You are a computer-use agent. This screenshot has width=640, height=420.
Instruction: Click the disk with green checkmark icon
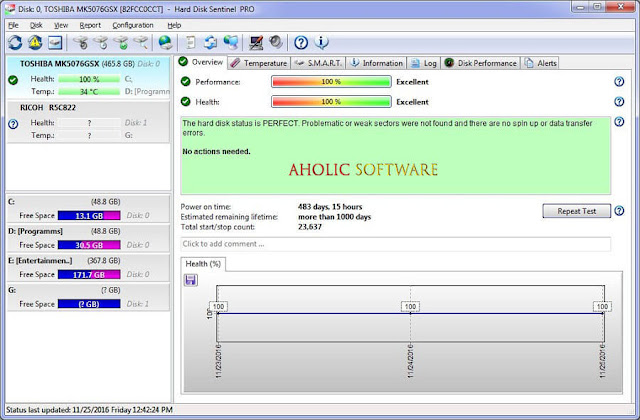(x=121, y=42)
